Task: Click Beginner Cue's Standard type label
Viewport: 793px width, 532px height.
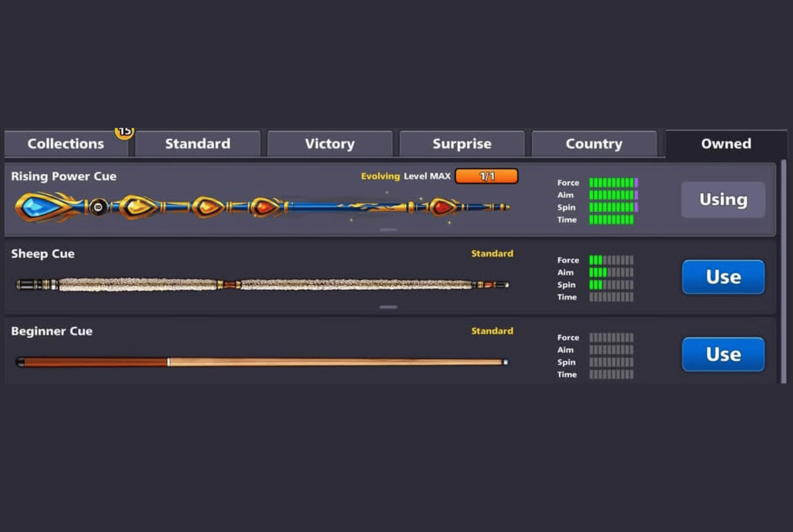Action: tap(492, 331)
